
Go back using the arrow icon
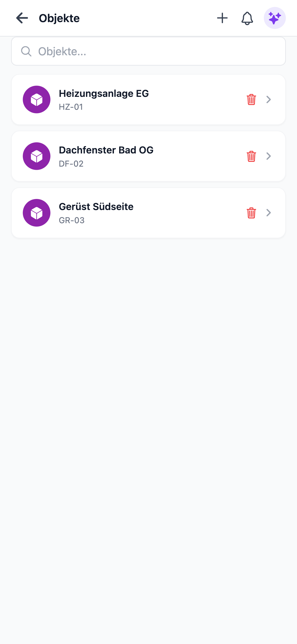coord(22,18)
